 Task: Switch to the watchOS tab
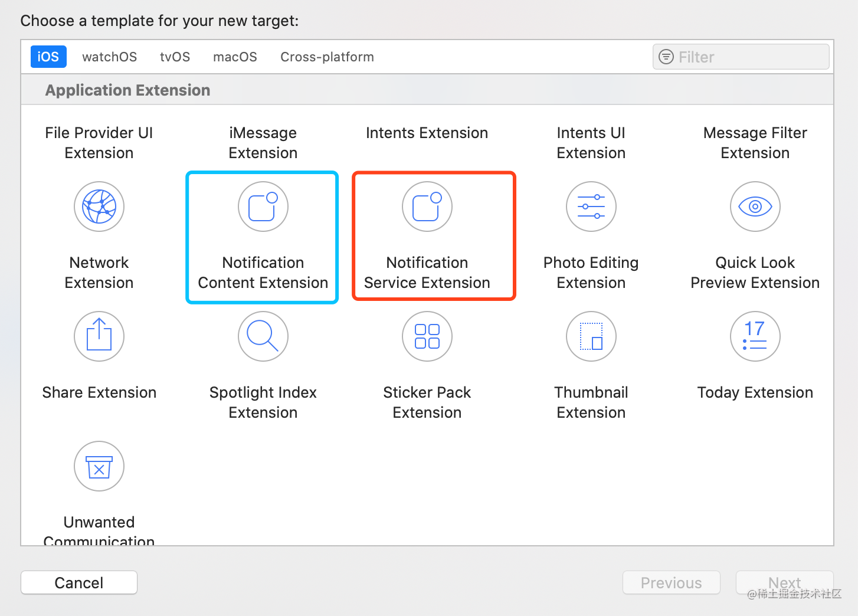click(110, 57)
